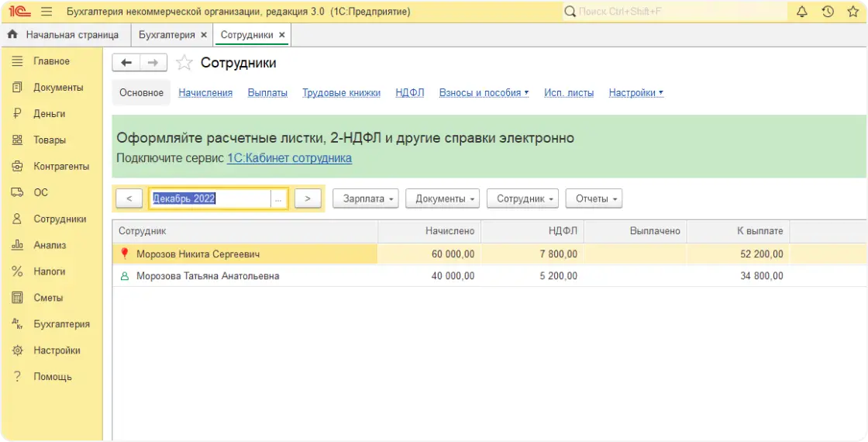868x442 pixels.
Task: Click the 5 200,00 НДФЛ cell
Action: [532, 276]
